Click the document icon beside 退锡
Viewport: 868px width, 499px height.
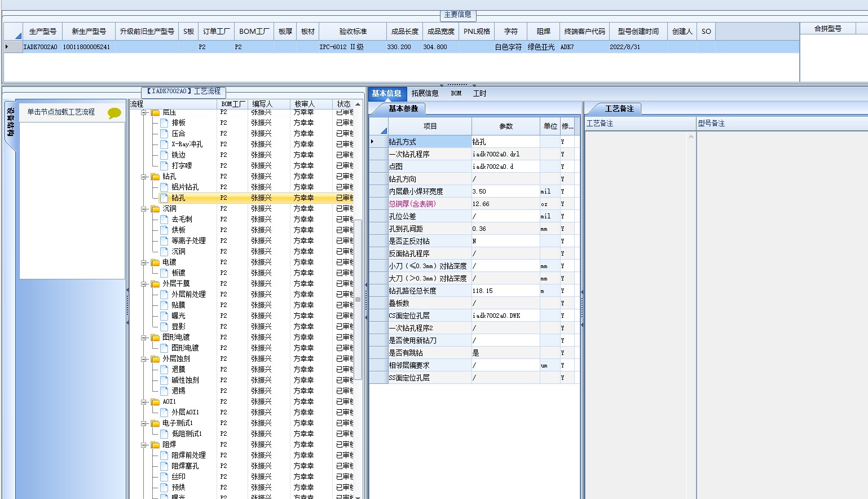click(x=164, y=391)
